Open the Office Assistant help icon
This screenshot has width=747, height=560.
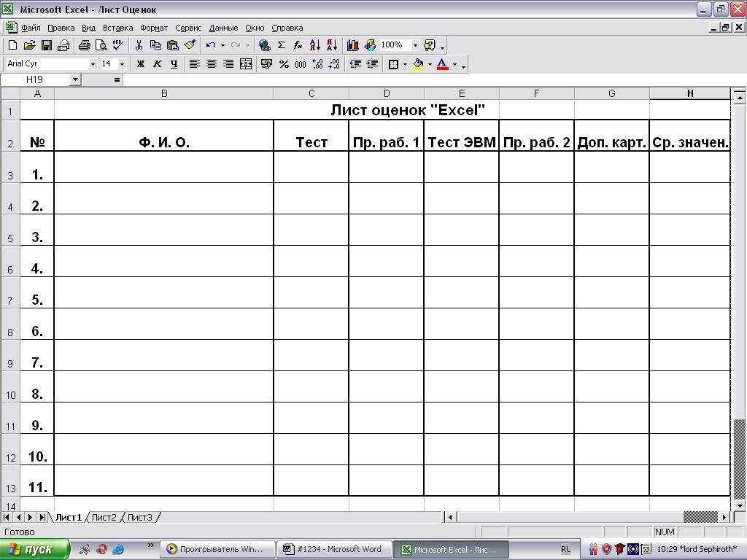(x=429, y=45)
